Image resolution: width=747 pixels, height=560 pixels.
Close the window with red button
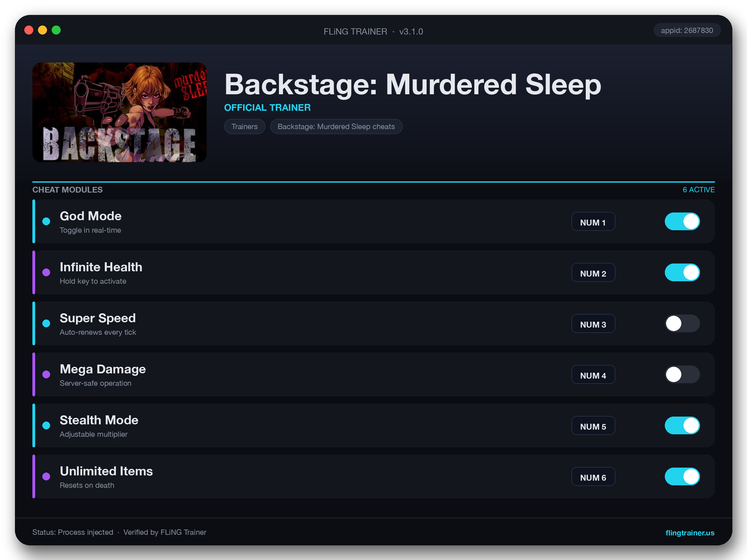pyautogui.click(x=29, y=30)
